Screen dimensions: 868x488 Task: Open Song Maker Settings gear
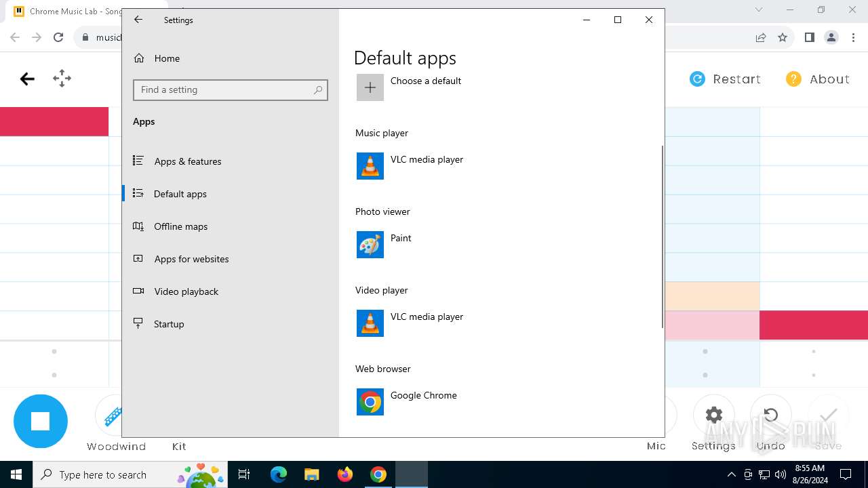tap(713, 415)
